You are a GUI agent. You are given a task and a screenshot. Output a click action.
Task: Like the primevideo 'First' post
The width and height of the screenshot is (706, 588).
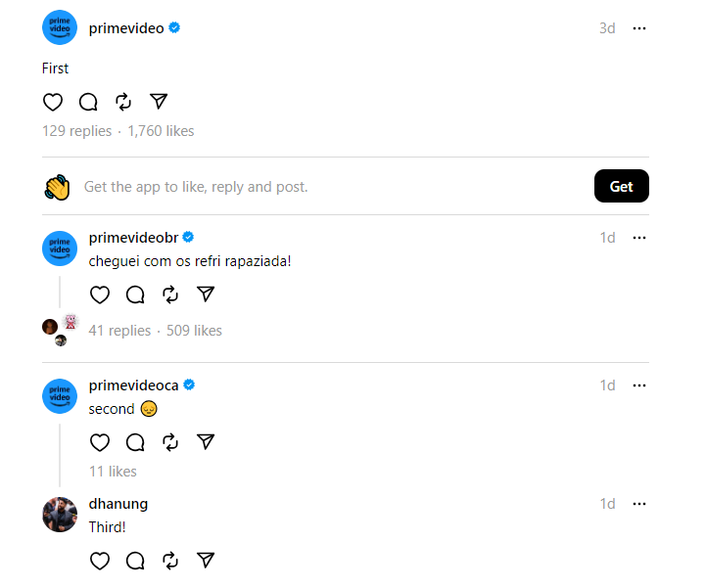(x=53, y=102)
